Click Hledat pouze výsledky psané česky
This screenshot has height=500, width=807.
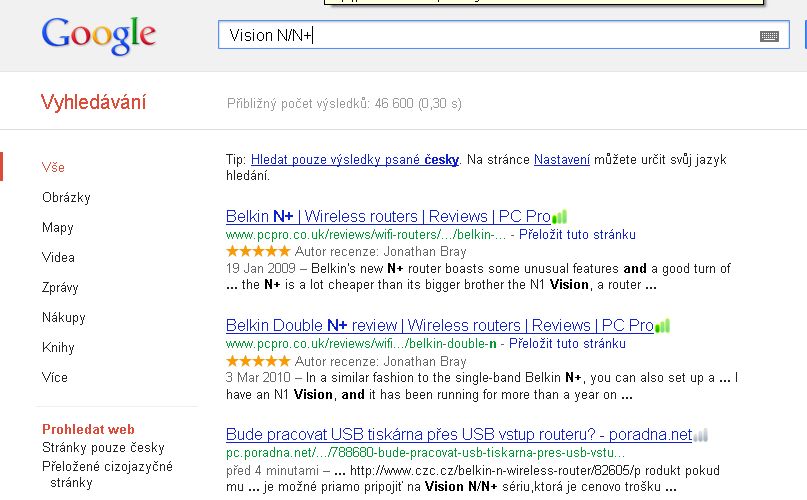pyautogui.click(x=355, y=159)
